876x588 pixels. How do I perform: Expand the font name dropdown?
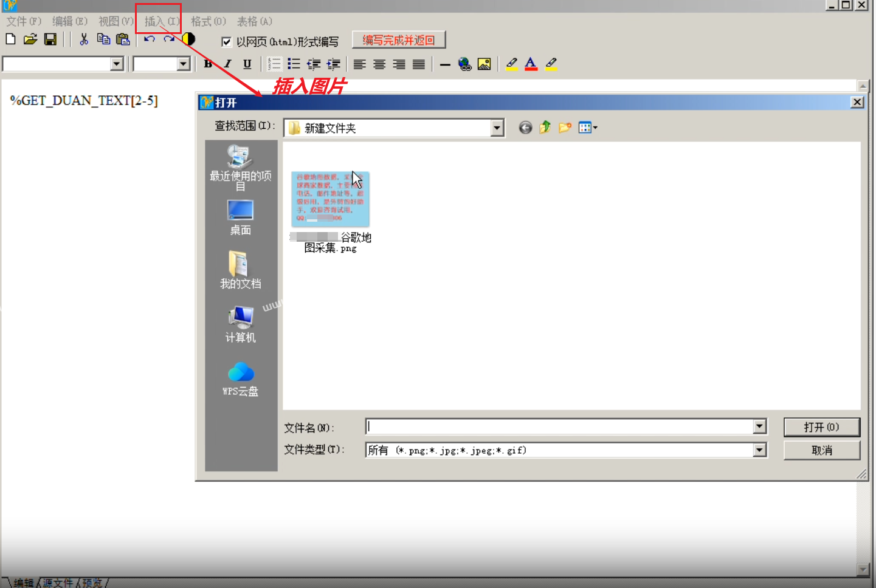click(x=117, y=64)
